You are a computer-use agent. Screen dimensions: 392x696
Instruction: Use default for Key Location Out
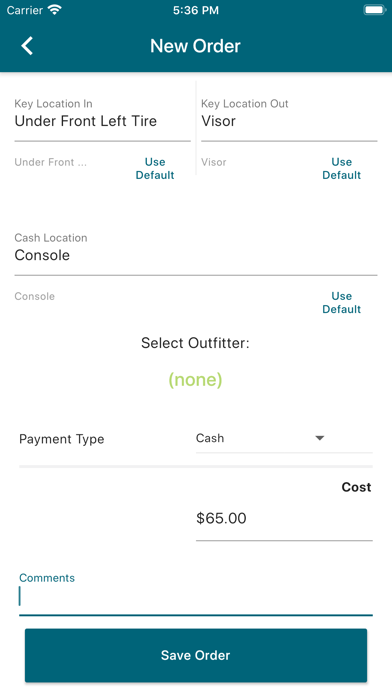(341, 169)
